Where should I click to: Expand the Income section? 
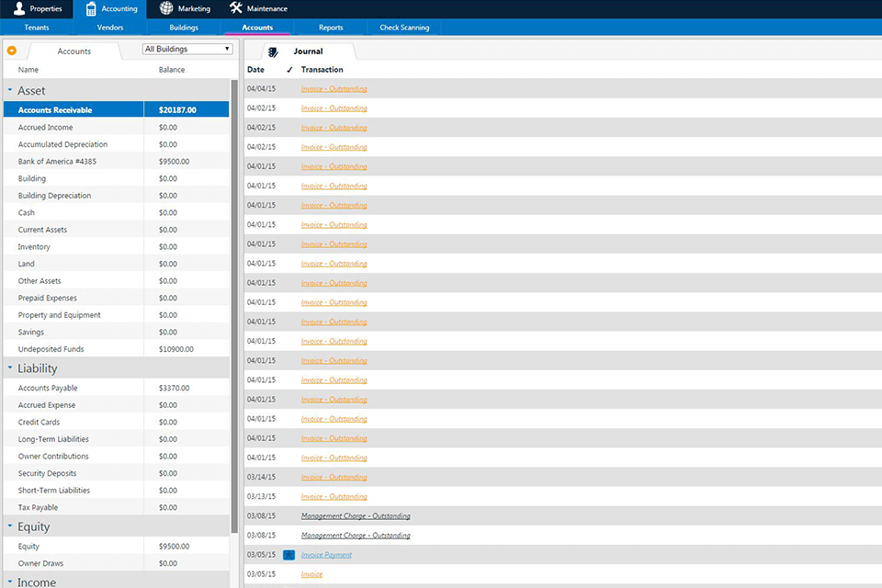9,582
